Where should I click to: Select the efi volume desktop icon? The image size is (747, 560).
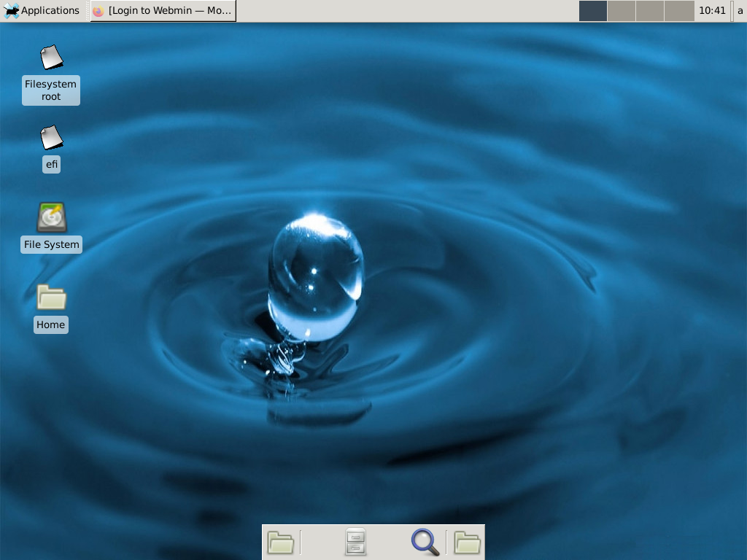click(x=51, y=137)
